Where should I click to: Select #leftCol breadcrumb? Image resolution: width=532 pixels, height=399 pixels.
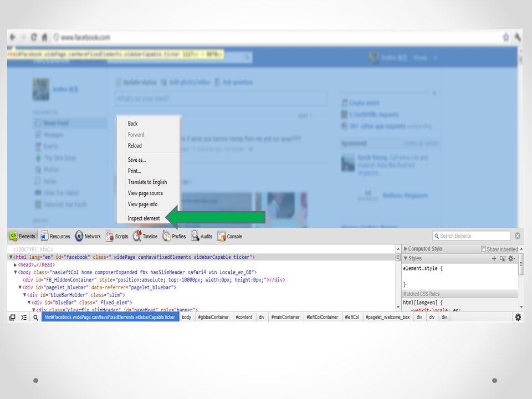pos(352,317)
